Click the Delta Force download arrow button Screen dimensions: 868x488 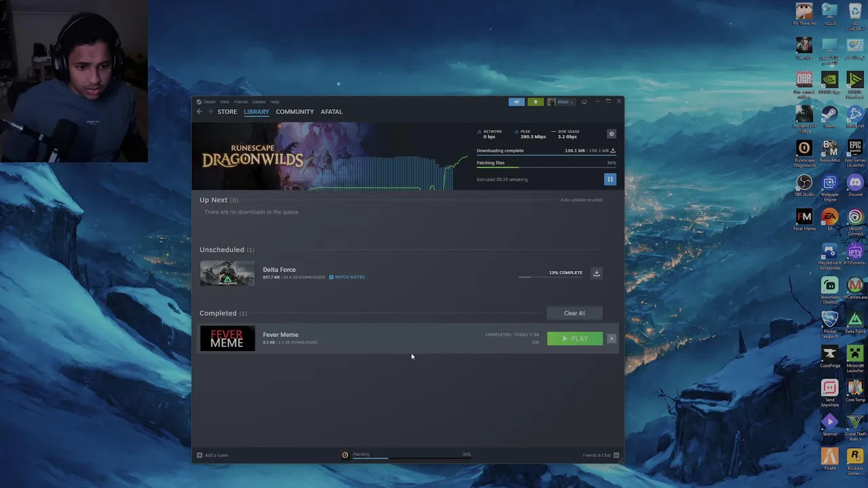(x=597, y=272)
